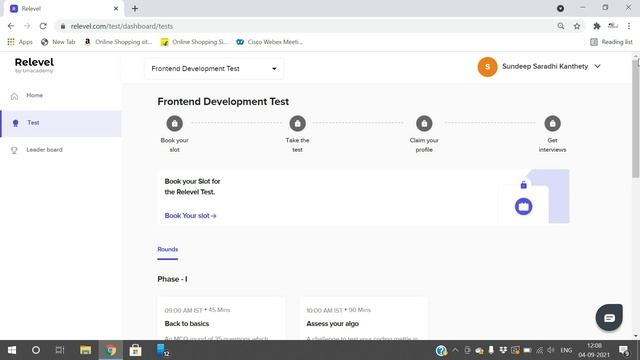
Task: Open the Apps bookmark shortcut
Action: (20, 42)
